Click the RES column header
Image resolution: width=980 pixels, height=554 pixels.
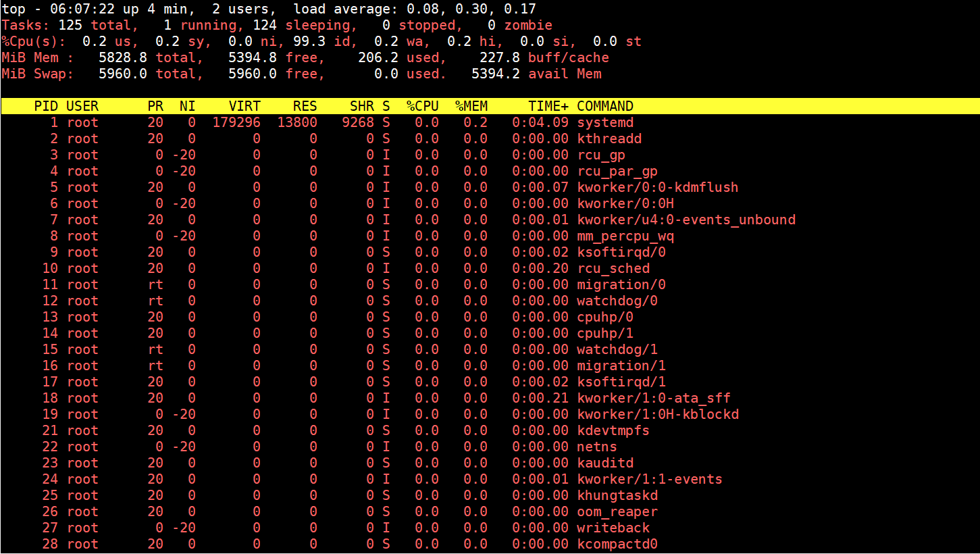tap(305, 106)
